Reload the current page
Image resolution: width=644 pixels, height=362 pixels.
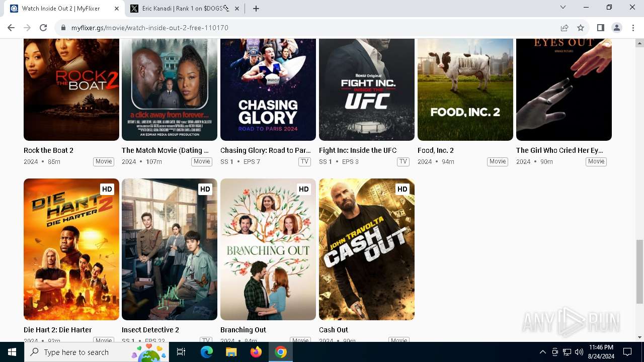coord(43,28)
